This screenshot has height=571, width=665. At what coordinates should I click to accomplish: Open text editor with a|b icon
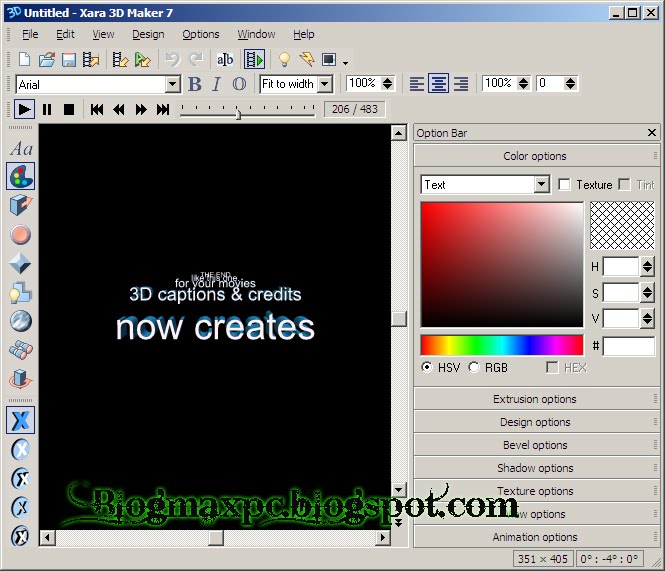pyautogui.click(x=225, y=59)
